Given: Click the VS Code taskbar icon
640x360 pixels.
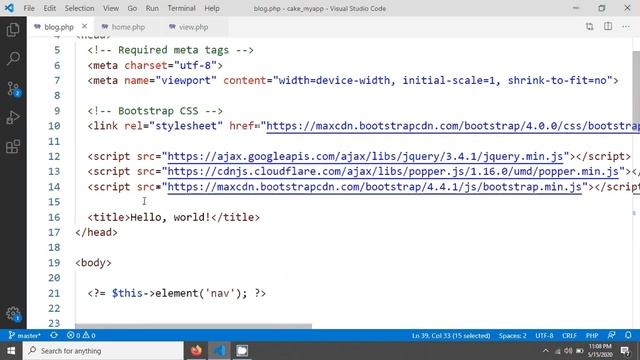Looking at the screenshot, I should tap(220, 351).
